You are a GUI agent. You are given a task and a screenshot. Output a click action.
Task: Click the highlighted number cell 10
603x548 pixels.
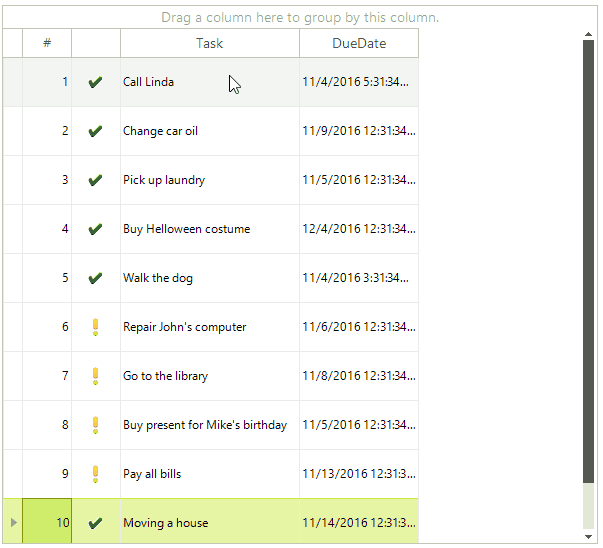pos(47,521)
